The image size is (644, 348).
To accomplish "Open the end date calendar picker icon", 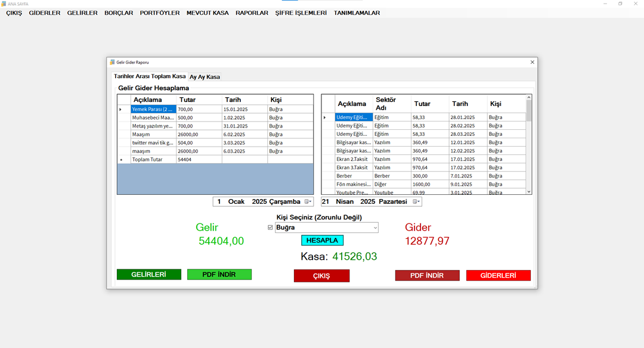I will [416, 202].
